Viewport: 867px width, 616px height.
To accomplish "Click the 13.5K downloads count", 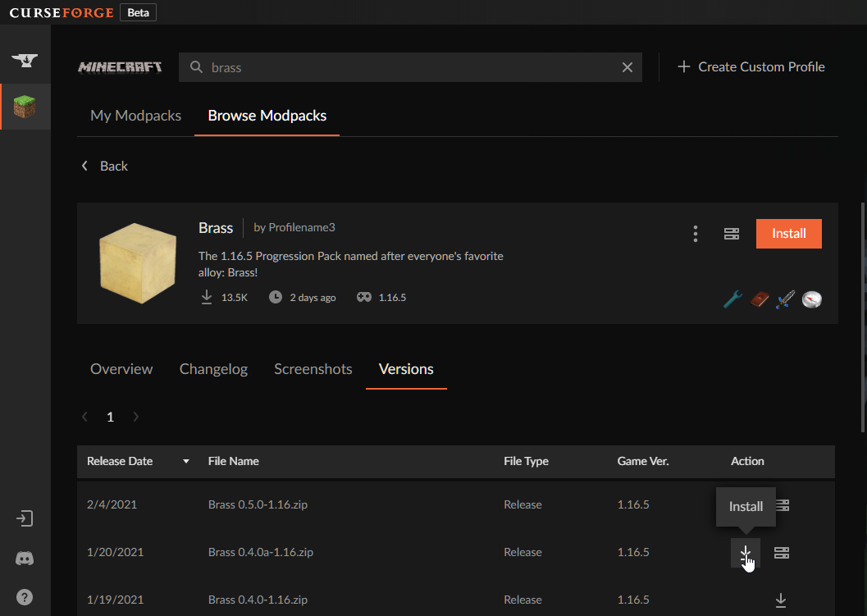I will tap(235, 298).
